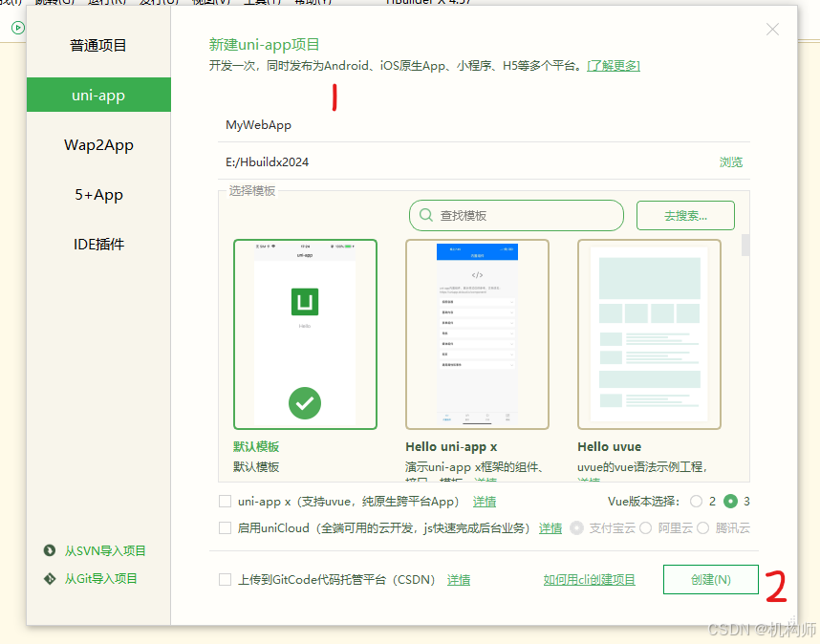Click the Hello uni-app x title text
This screenshot has height=644, width=820.
[x=451, y=447]
